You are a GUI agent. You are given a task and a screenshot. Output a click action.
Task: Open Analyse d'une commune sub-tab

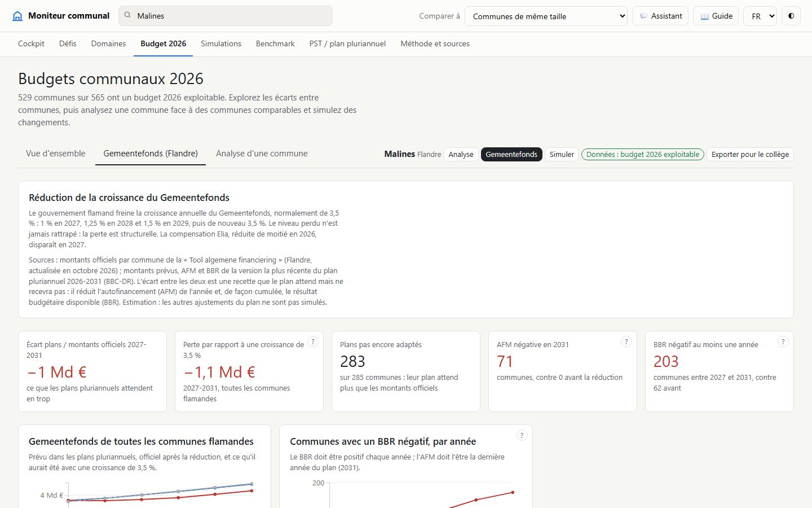(262, 154)
